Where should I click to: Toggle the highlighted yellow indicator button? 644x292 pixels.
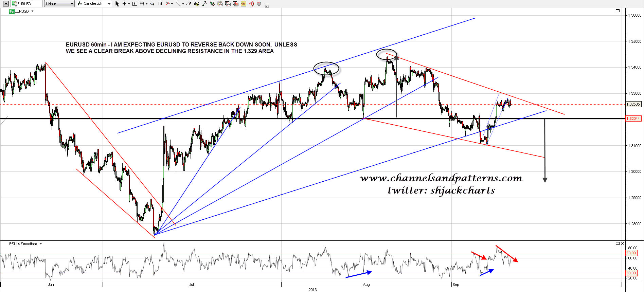pos(244,4)
